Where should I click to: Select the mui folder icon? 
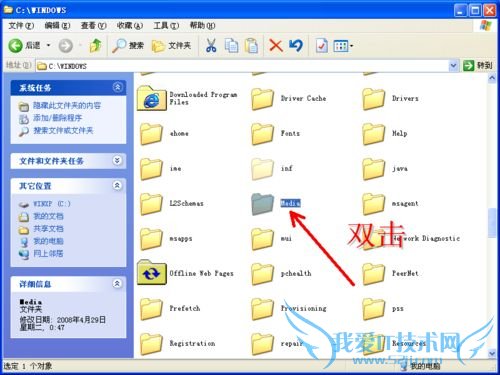(263, 239)
